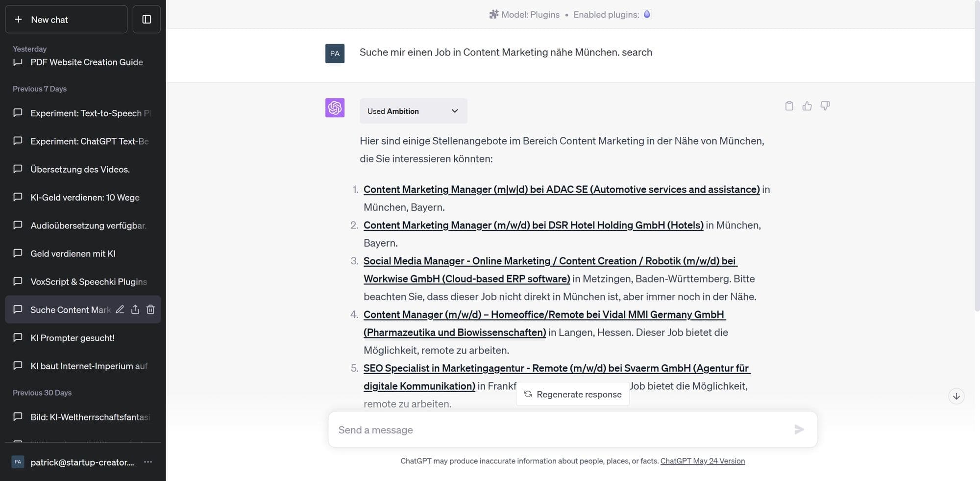Open the patrick@startup-creator account entry
Viewport: 980px width, 481px height.
tap(83, 462)
